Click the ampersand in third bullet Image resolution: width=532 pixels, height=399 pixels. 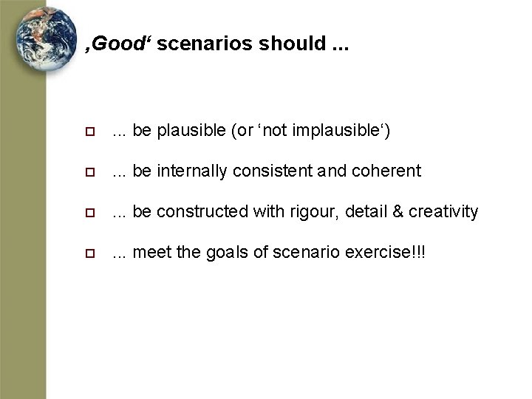tap(398, 212)
